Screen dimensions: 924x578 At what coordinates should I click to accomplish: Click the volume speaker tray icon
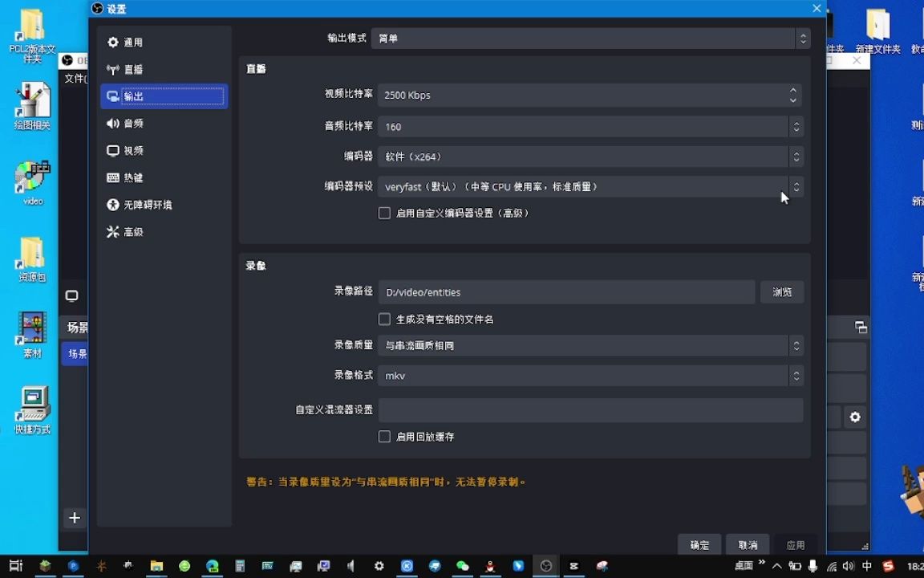pyautogui.click(x=849, y=566)
